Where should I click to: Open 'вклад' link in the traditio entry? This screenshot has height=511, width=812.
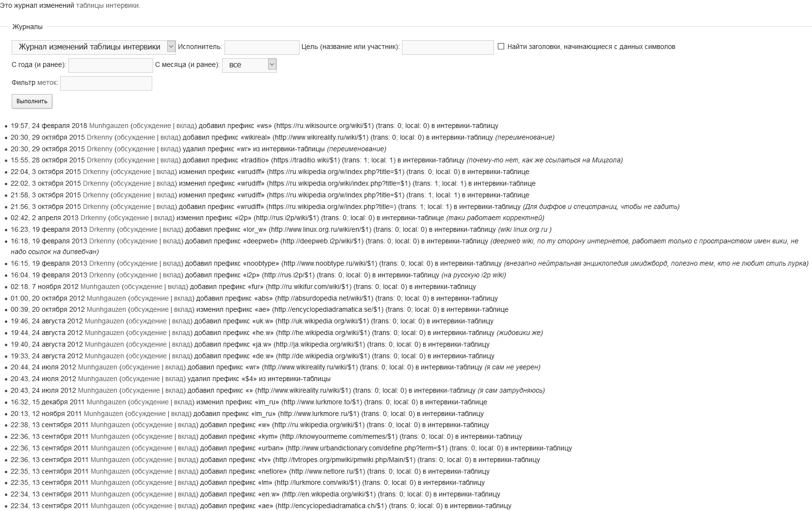tap(170, 160)
